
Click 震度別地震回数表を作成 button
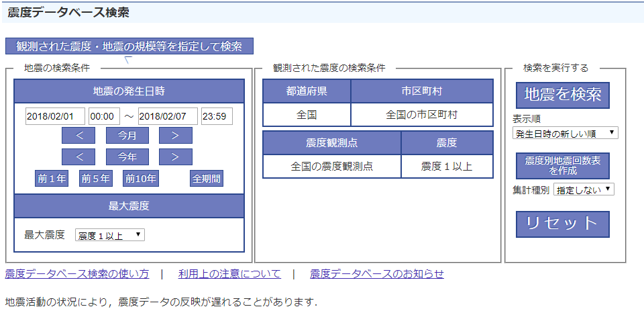point(562,166)
